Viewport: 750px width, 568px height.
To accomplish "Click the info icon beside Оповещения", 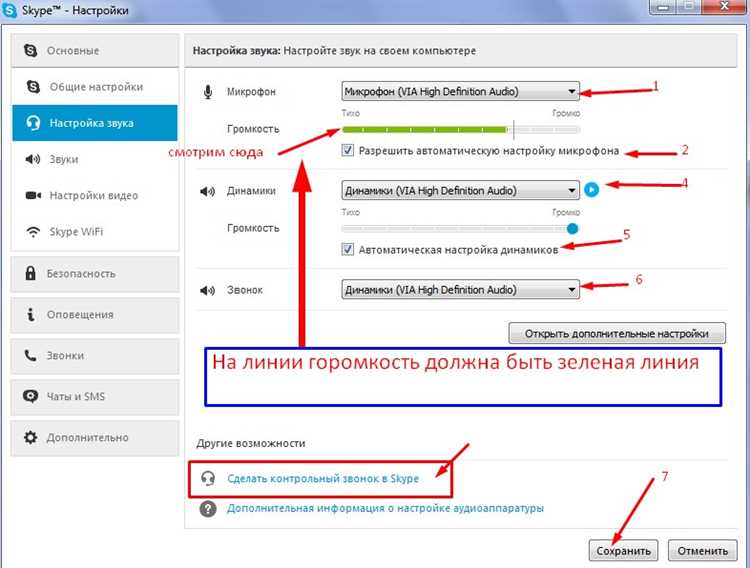I will point(31,314).
